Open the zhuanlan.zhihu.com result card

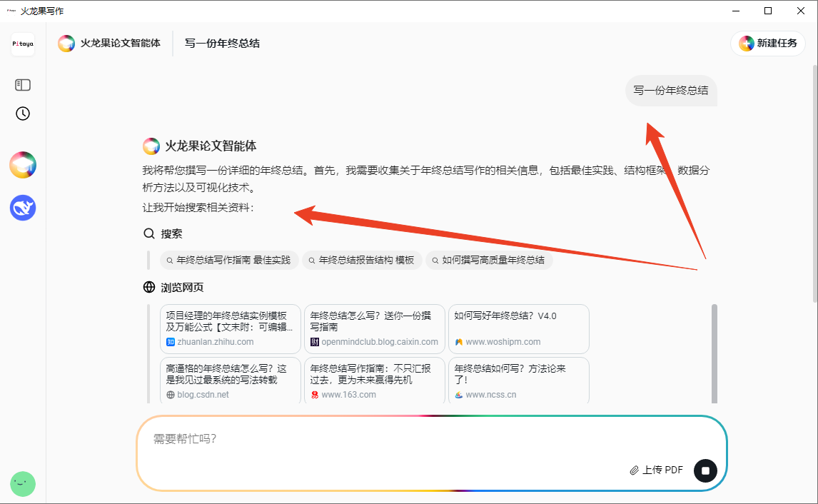(x=231, y=328)
